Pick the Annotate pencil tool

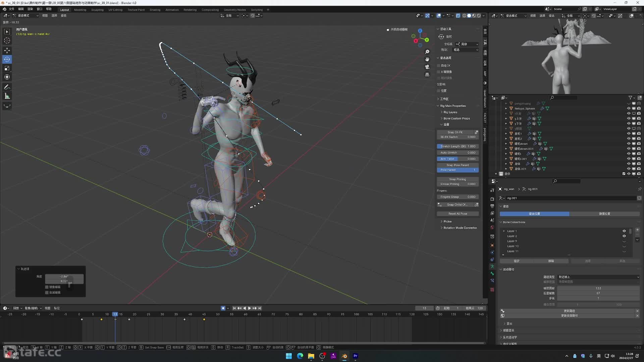(x=7, y=87)
